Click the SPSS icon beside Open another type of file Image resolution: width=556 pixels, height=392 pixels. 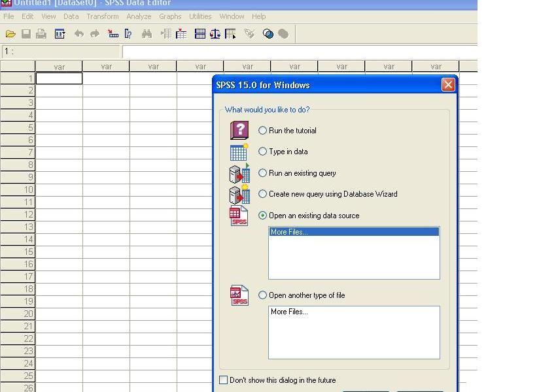click(239, 295)
